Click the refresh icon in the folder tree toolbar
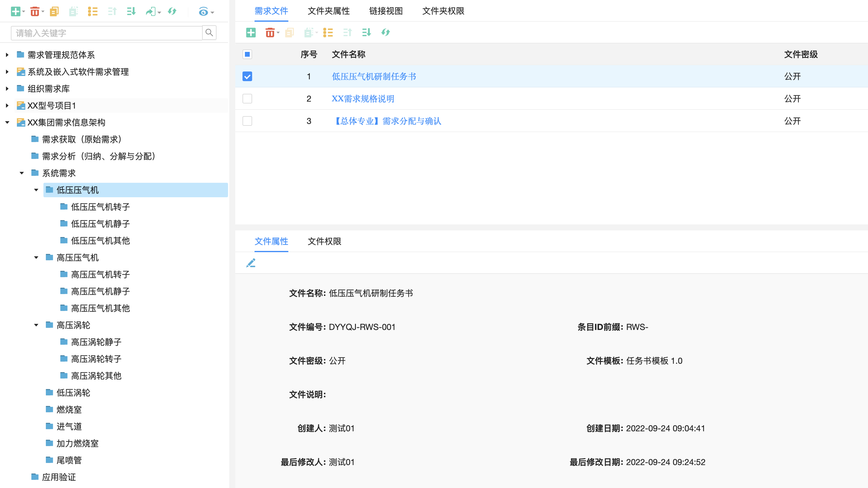This screenshot has width=868, height=488. 172,11
